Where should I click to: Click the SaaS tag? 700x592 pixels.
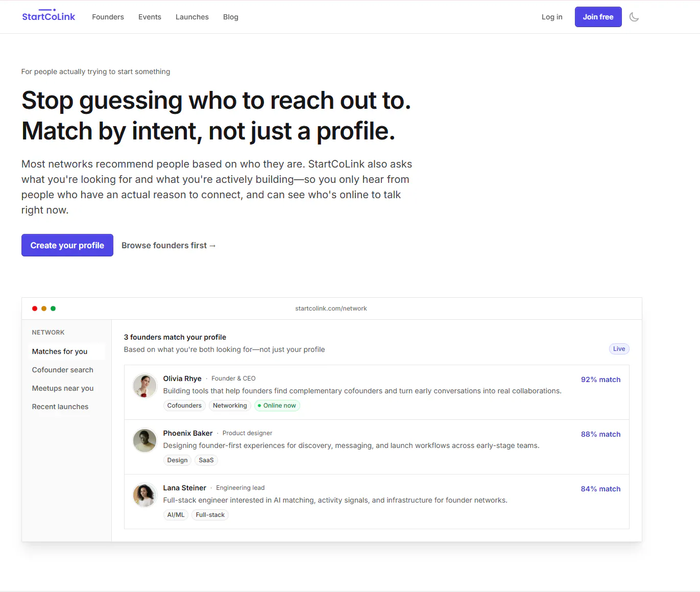tap(206, 460)
